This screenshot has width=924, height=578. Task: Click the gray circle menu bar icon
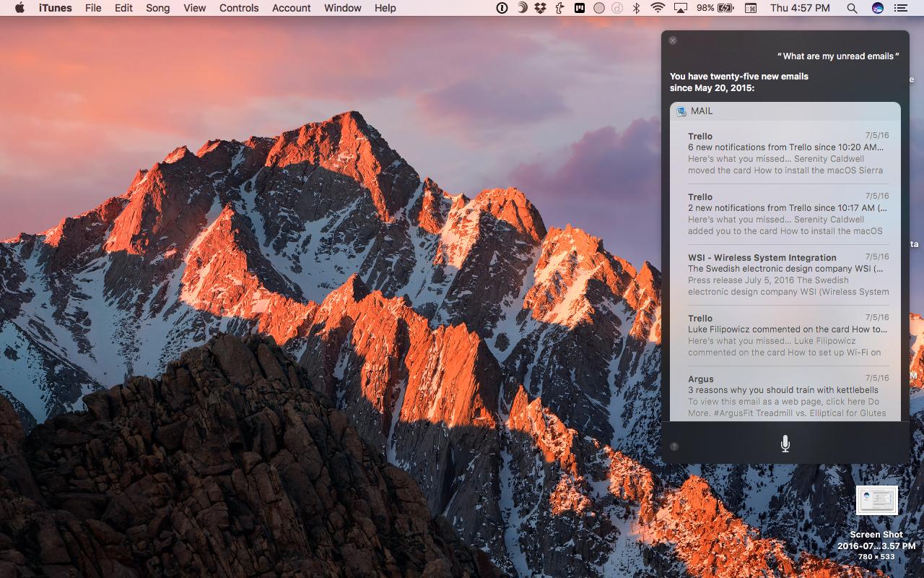(599, 8)
